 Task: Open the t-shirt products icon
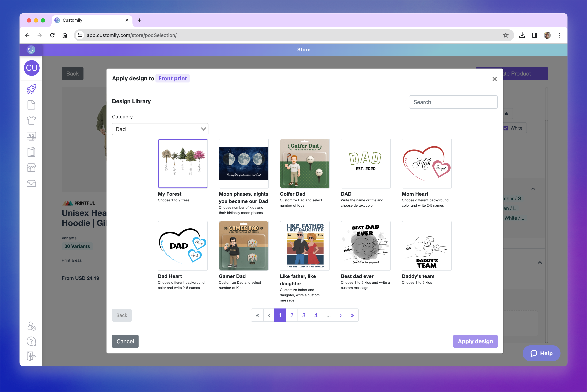31,120
